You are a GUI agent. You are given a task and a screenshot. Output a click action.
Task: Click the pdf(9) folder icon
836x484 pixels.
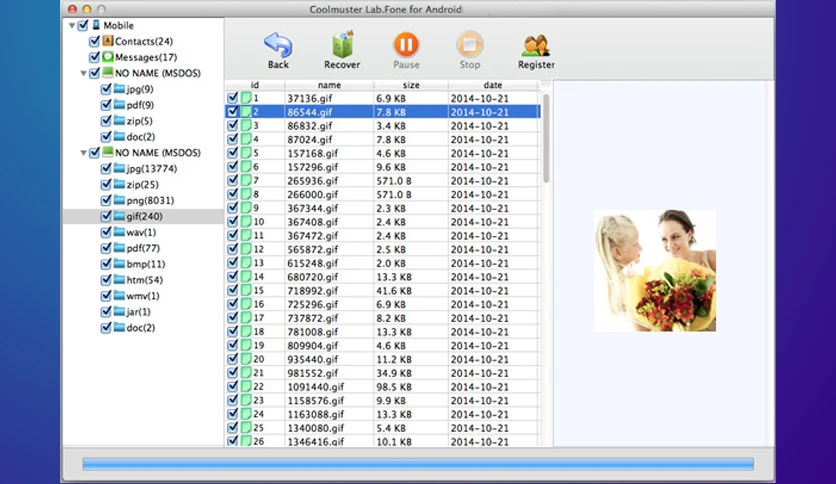point(119,104)
